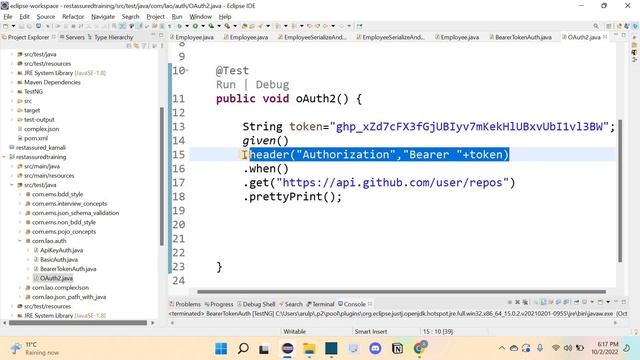Collapse all in Project Explorer toolbar
Image resolution: width=640 pixels, height=360 pixels.
tap(129, 46)
